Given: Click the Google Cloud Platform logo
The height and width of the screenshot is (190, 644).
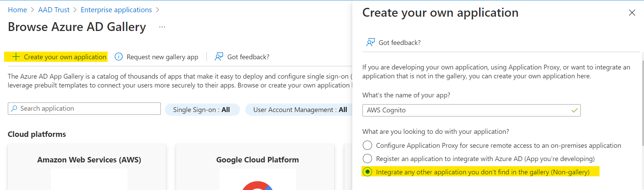Looking at the screenshot, I should pos(257,185).
